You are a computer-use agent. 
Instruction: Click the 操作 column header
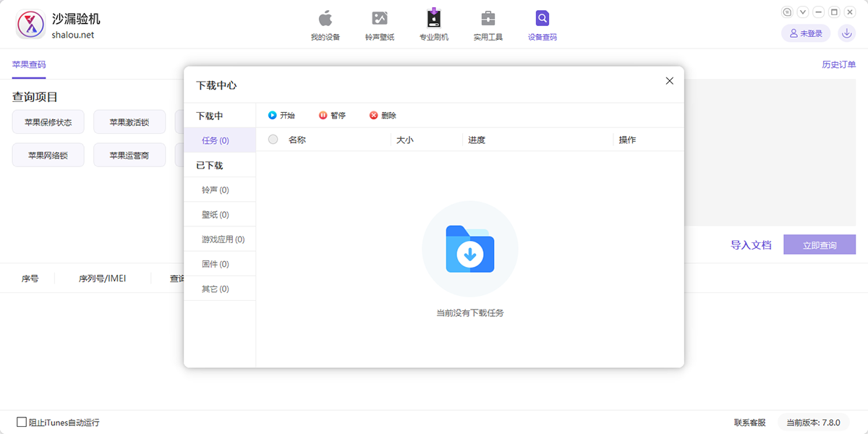(627, 140)
